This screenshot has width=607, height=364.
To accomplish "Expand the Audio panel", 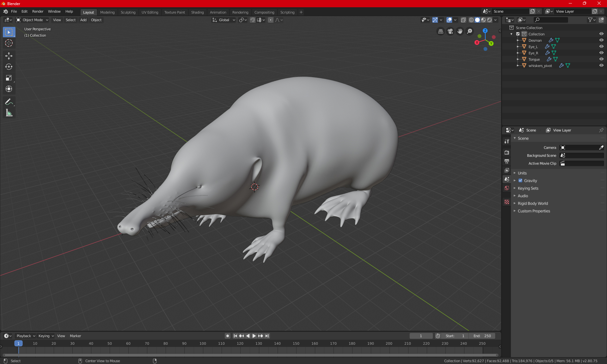I will (x=523, y=196).
